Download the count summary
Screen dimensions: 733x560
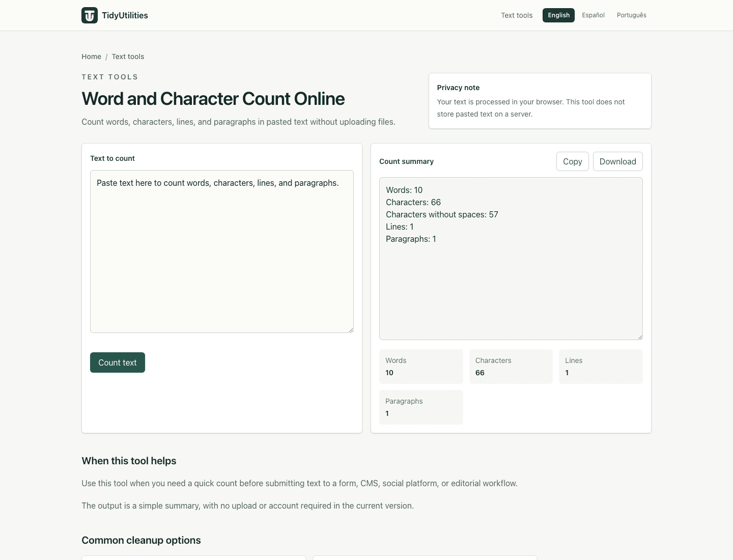point(617,161)
